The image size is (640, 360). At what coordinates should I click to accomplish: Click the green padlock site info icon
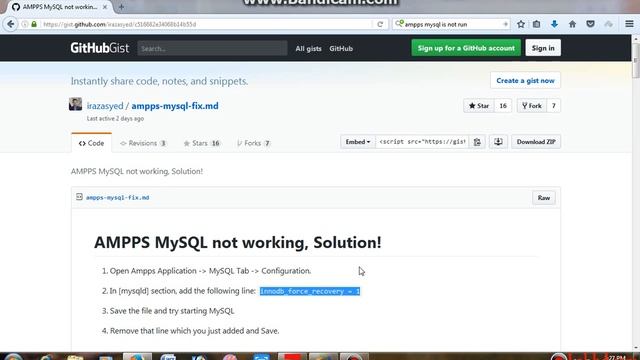[34, 24]
